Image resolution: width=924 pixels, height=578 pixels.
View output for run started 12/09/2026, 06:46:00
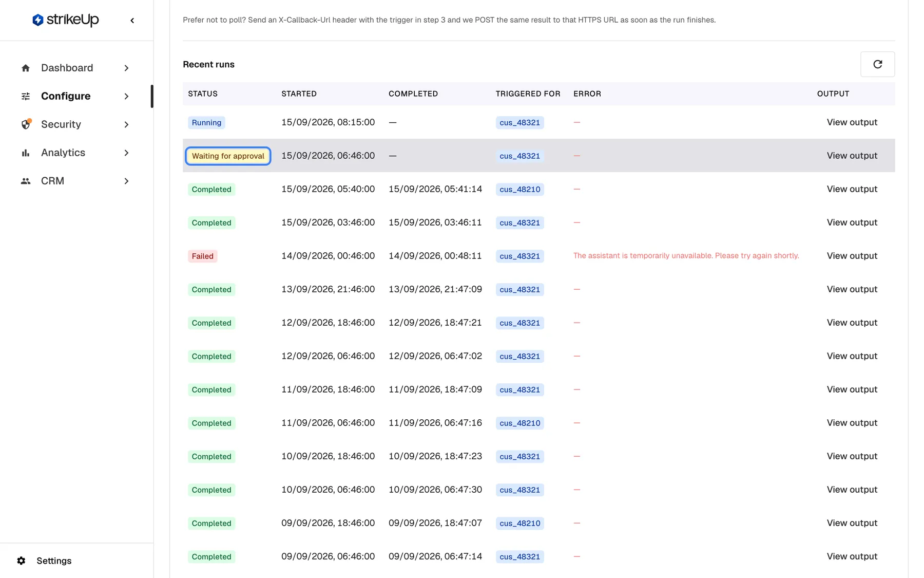pyautogui.click(x=852, y=356)
